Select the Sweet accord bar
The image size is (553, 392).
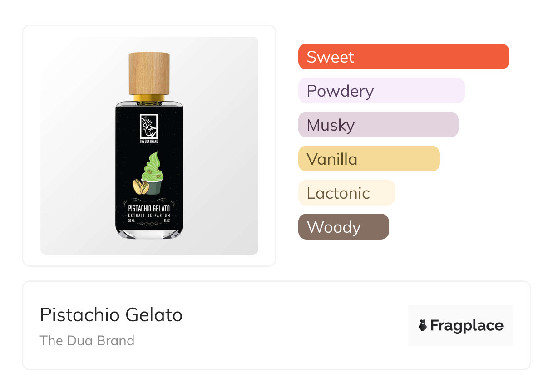point(404,57)
